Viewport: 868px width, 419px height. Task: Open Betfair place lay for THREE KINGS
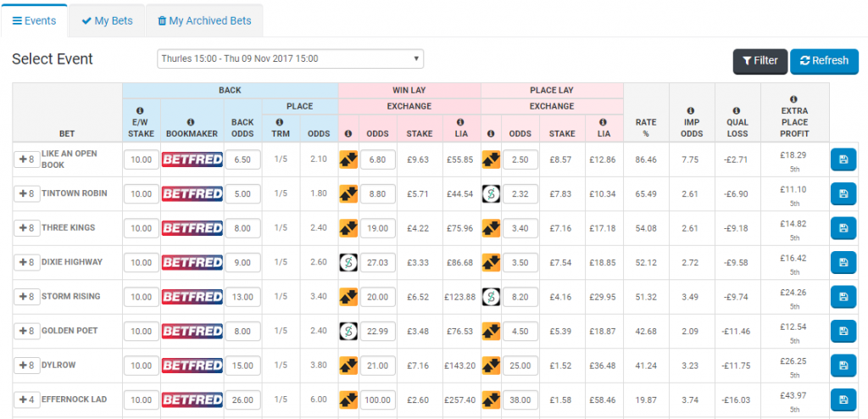[491, 228]
